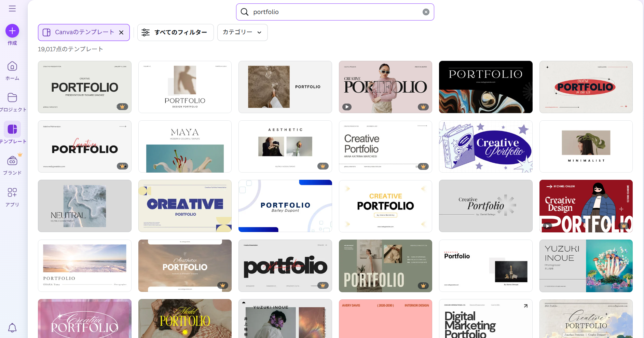This screenshot has height=338, width=644.
Task: Click crown badge on big lowercase portfolio template
Action: click(323, 285)
